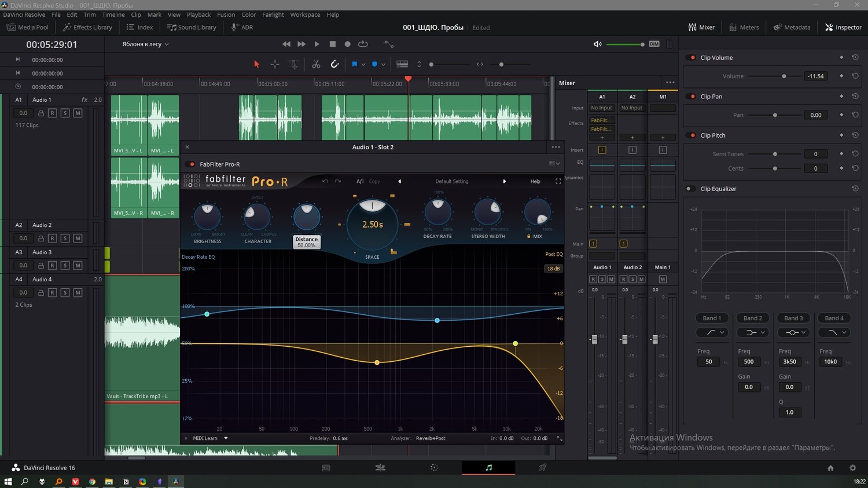
Task: Click the automation curve icon
Action: click(389, 44)
